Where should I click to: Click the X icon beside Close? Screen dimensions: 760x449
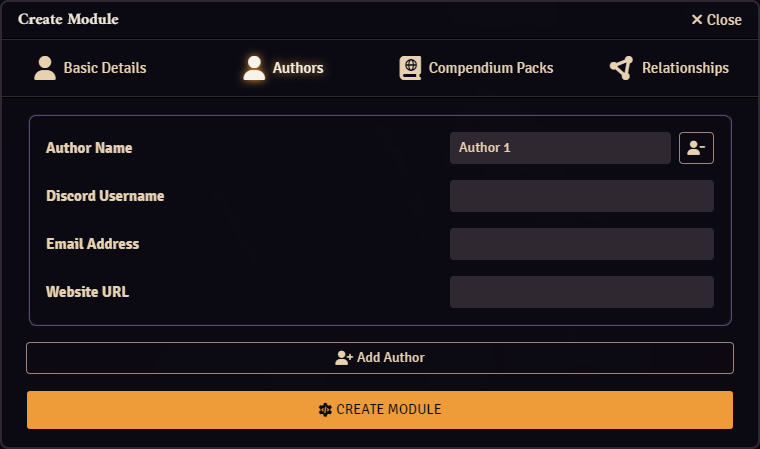point(697,19)
